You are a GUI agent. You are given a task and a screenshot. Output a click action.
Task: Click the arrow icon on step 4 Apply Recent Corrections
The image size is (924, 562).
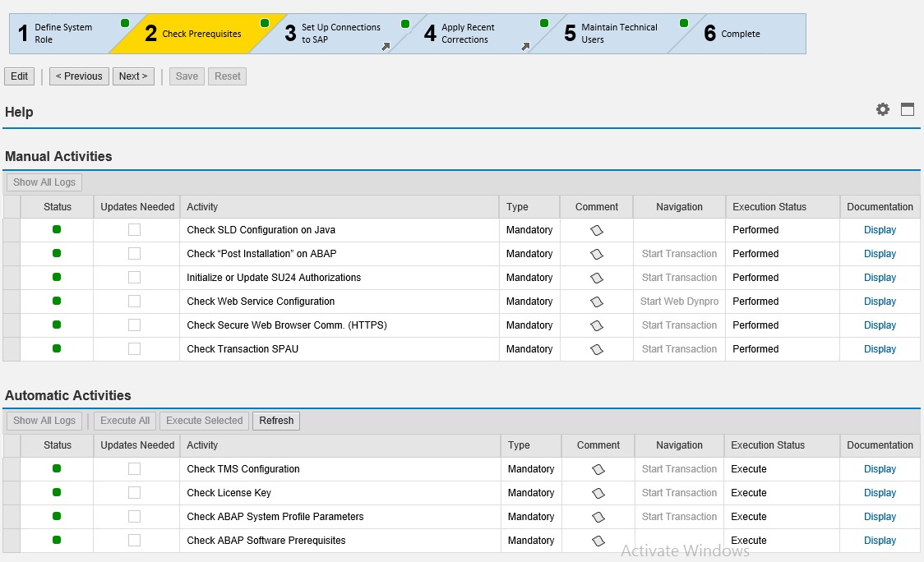pyautogui.click(x=525, y=47)
